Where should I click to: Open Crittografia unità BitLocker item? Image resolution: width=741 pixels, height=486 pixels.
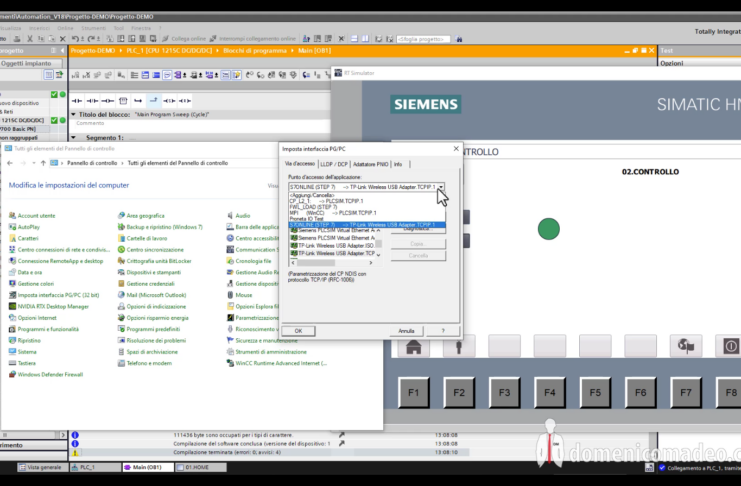click(x=155, y=261)
